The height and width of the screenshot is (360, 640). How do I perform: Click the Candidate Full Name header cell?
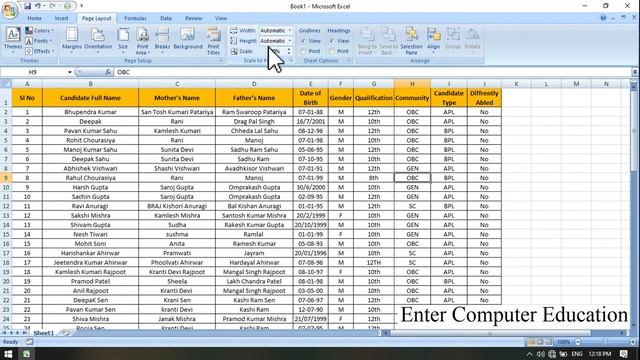(x=90, y=98)
